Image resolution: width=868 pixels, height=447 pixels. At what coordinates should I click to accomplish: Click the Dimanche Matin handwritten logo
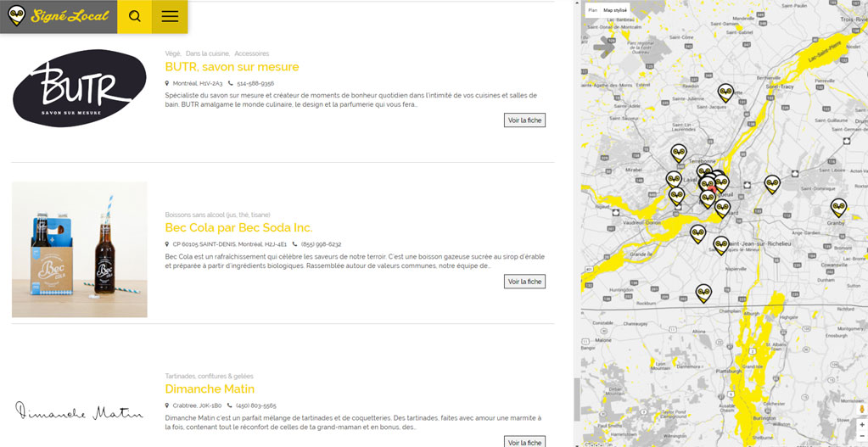80,411
